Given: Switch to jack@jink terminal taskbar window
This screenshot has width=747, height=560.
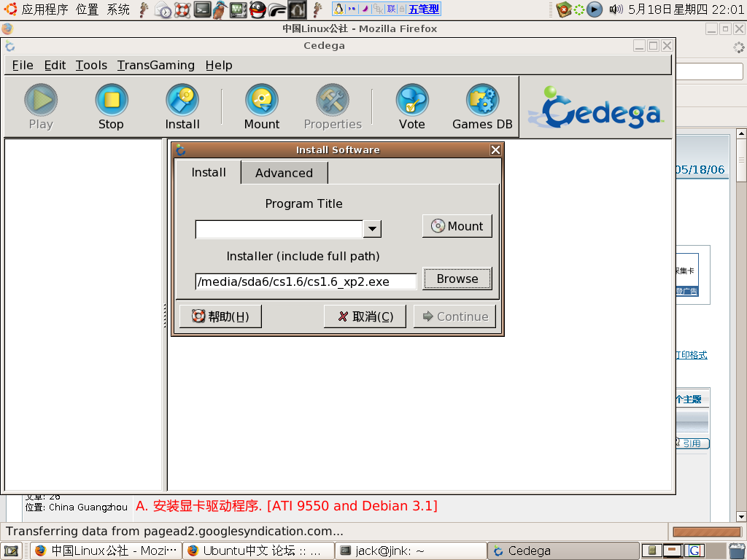Looking at the screenshot, I should [411, 551].
